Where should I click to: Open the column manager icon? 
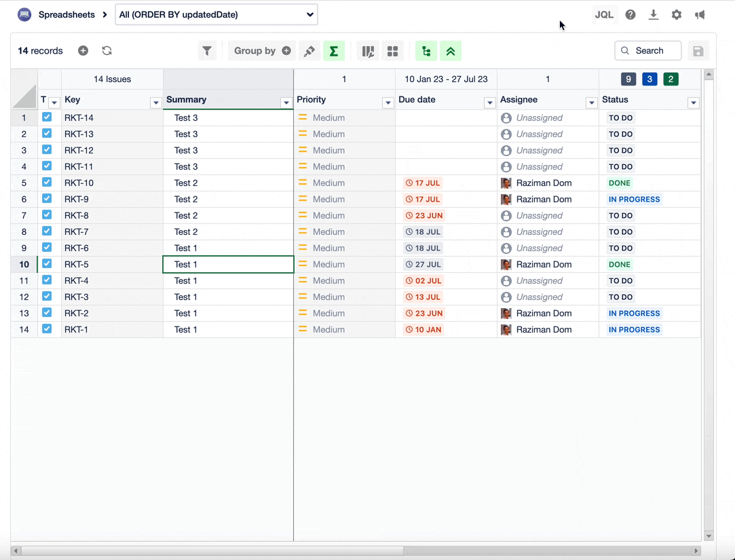click(x=368, y=51)
